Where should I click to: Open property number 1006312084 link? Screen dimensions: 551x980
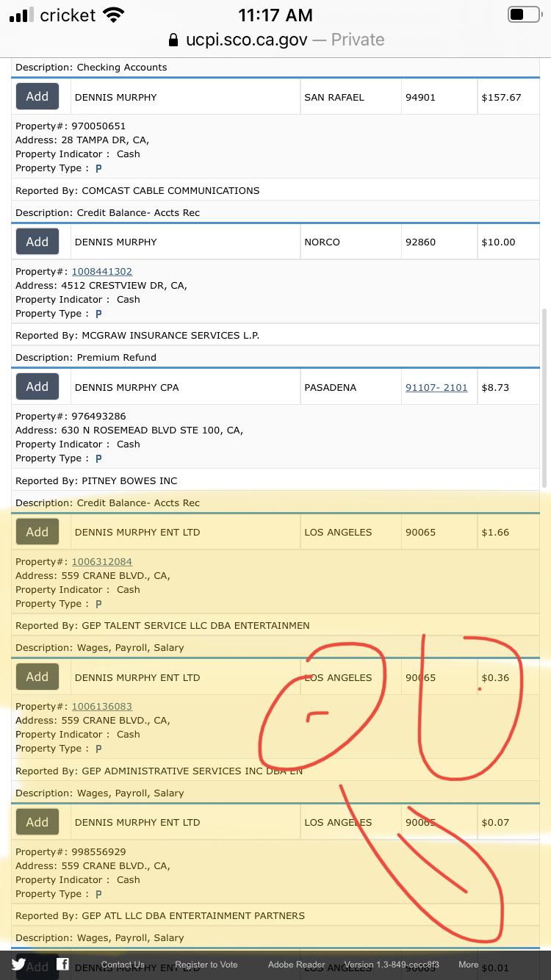(x=102, y=561)
